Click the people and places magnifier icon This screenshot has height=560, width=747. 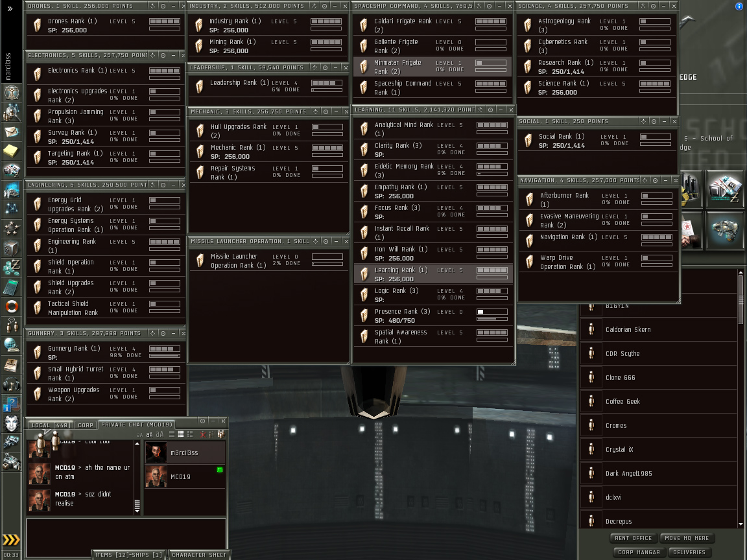pyautogui.click(x=12, y=112)
